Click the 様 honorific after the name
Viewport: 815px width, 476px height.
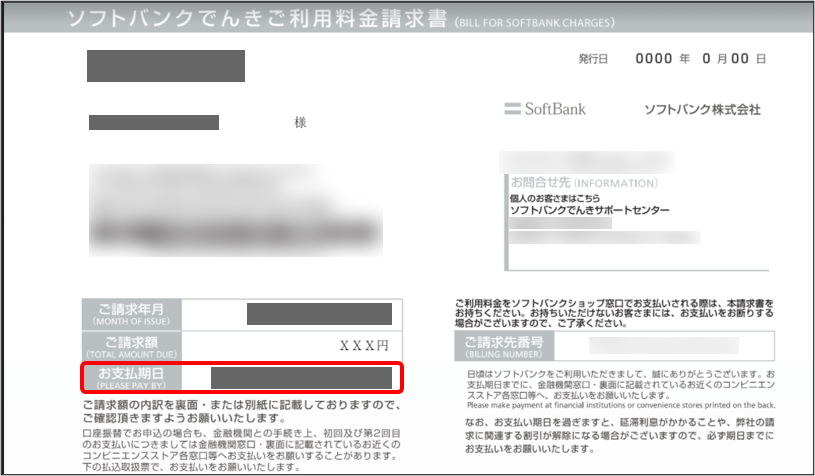300,123
